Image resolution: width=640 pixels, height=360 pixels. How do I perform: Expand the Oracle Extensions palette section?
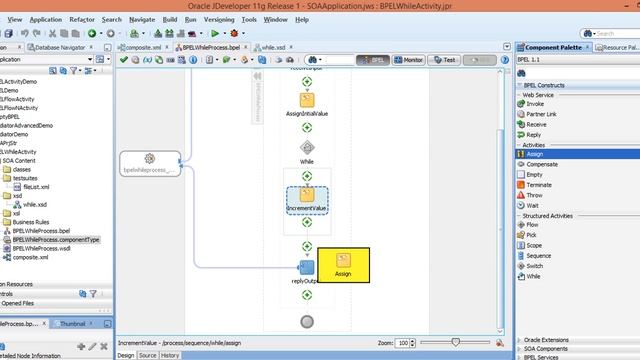point(519,340)
